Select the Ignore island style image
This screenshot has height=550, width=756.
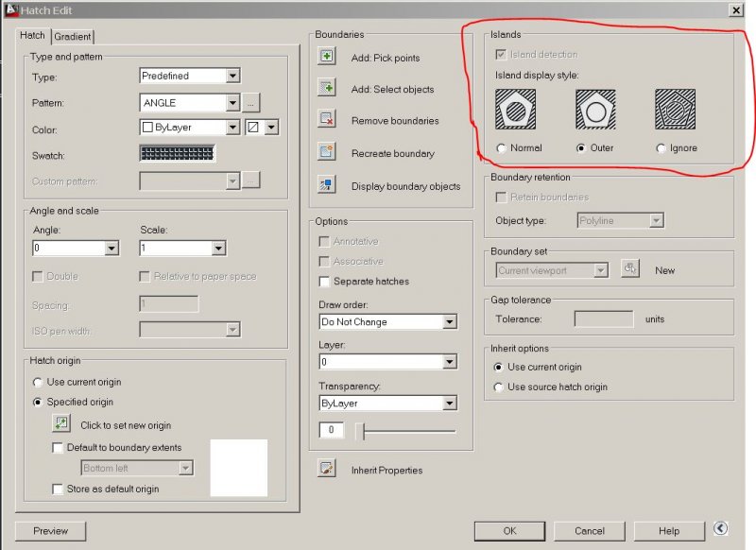tap(675, 110)
